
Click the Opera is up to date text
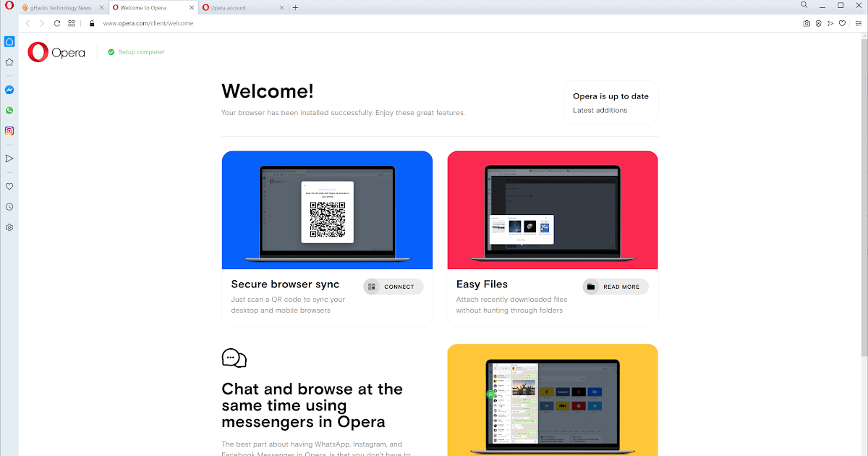pyautogui.click(x=610, y=96)
